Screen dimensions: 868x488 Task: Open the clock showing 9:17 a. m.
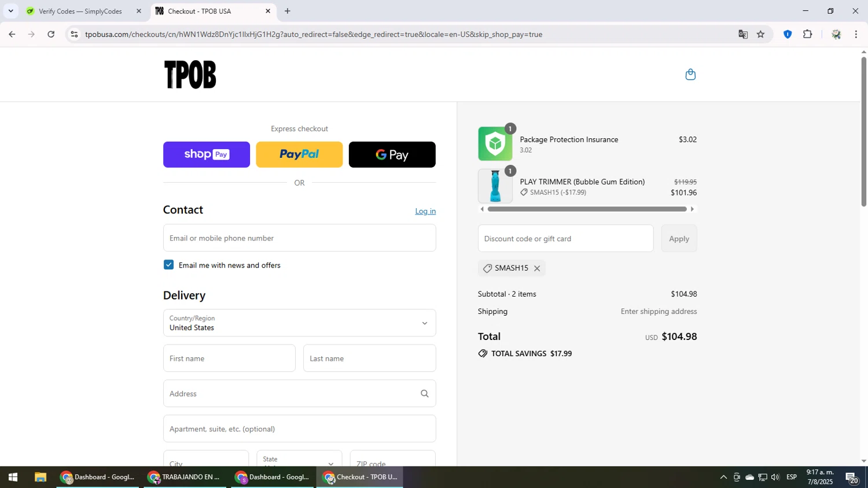820,477
